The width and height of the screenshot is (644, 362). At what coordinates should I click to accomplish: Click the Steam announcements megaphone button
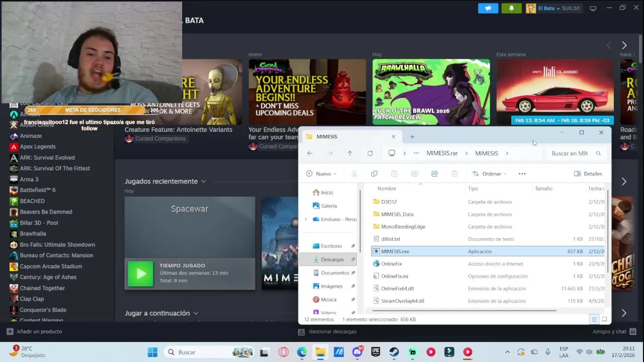(488, 8)
